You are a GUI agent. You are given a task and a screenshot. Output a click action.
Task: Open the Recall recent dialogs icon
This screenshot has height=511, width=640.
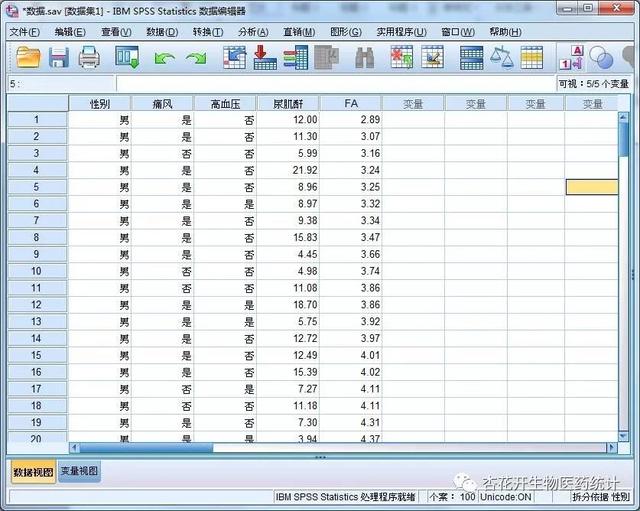point(127,57)
